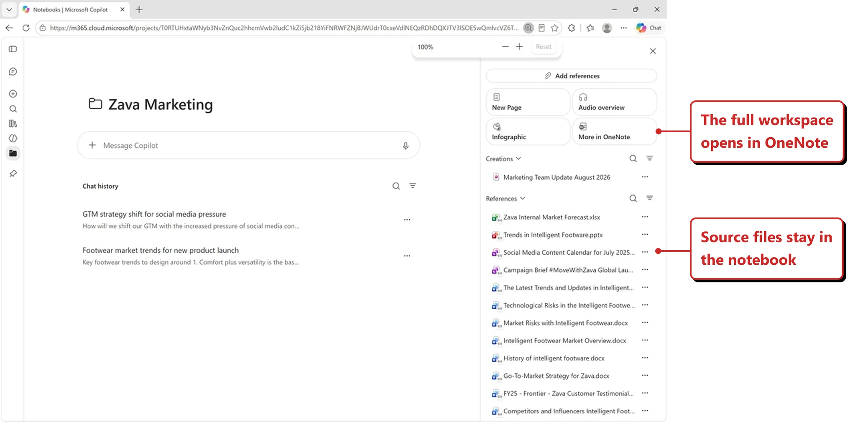Open Trends in Intelligent Footware.pptx reference
The width and height of the screenshot is (868, 422).
click(553, 235)
